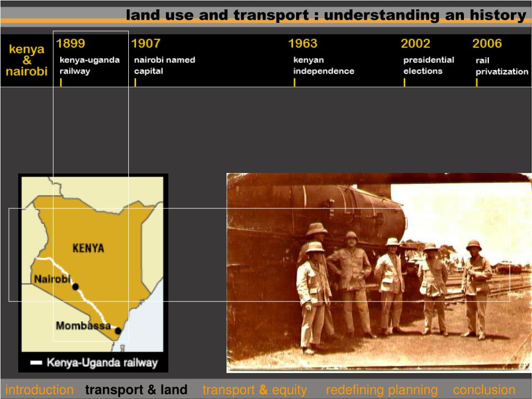Click the 'nairobi named capital' timeline text
This screenshot has height=399, width=532.
click(x=165, y=65)
